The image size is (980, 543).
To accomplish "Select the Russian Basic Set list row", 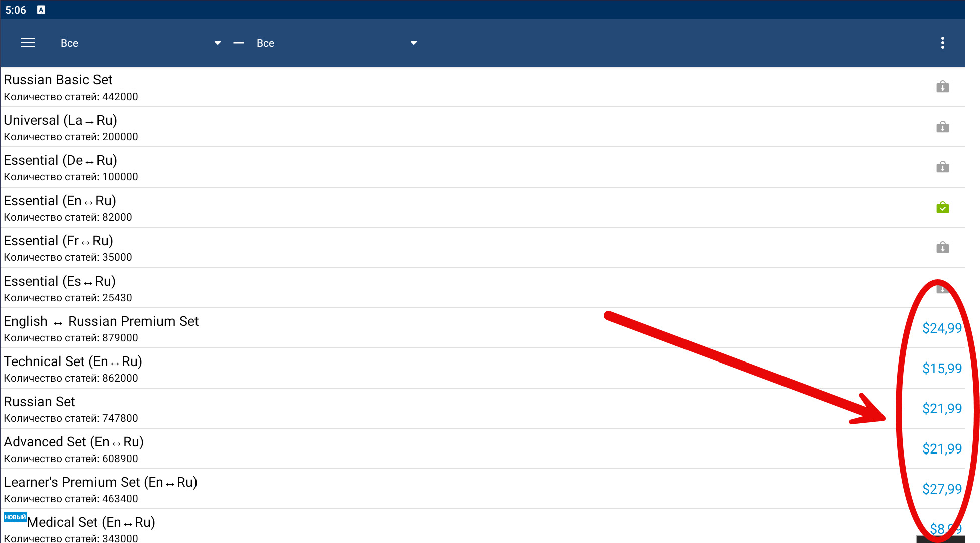I will [58, 80].
